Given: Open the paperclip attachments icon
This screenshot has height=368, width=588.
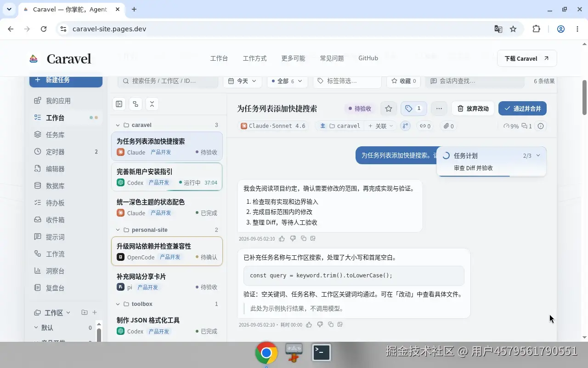Looking at the screenshot, I should 448,126.
